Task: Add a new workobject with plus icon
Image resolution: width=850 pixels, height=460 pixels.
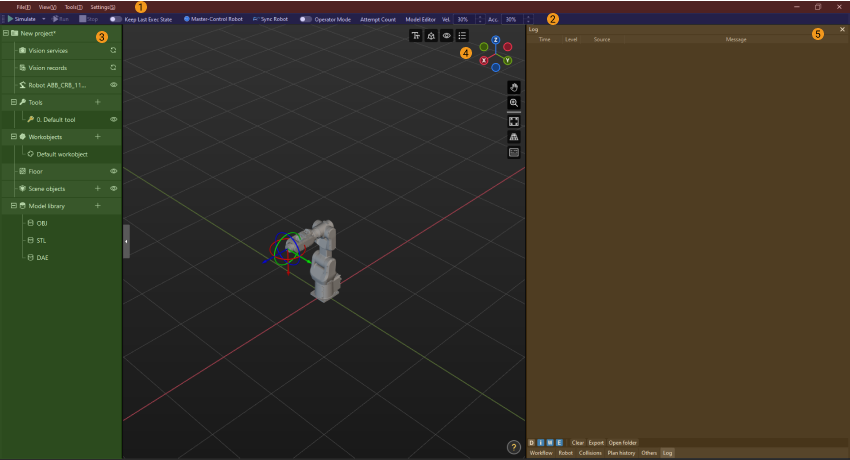Action: click(x=98, y=137)
